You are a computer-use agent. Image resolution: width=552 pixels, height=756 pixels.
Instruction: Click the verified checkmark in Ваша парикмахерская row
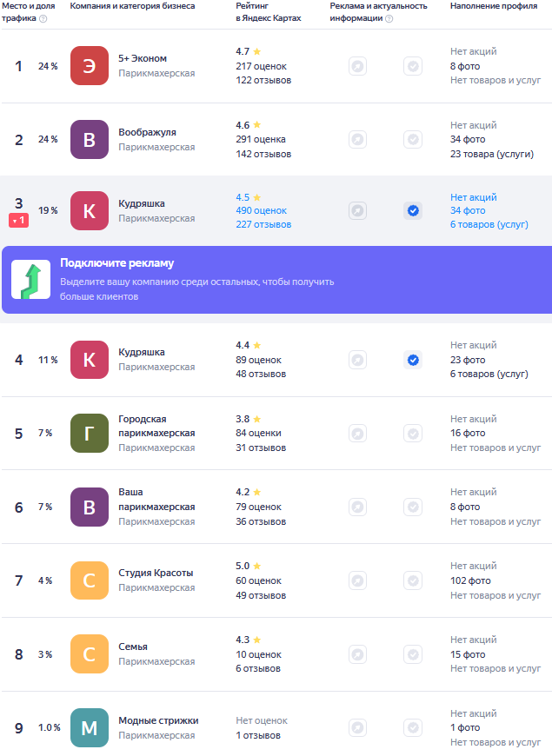click(413, 507)
